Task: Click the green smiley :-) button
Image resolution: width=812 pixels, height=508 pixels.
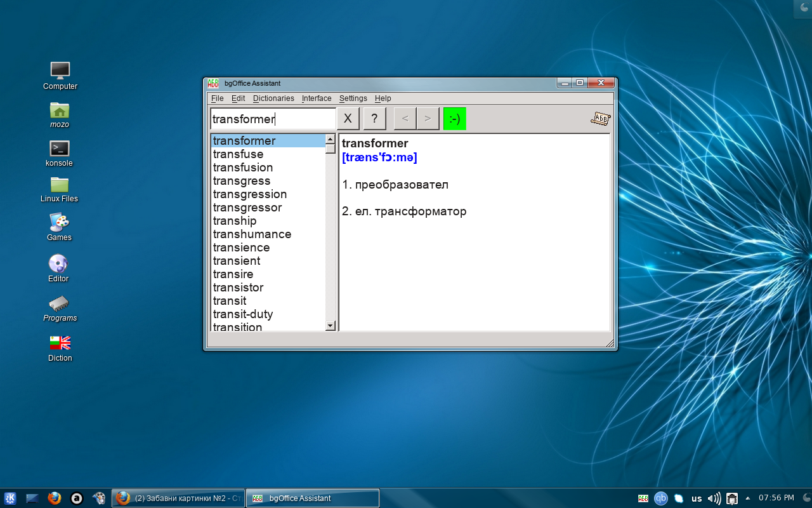Action: (x=454, y=119)
